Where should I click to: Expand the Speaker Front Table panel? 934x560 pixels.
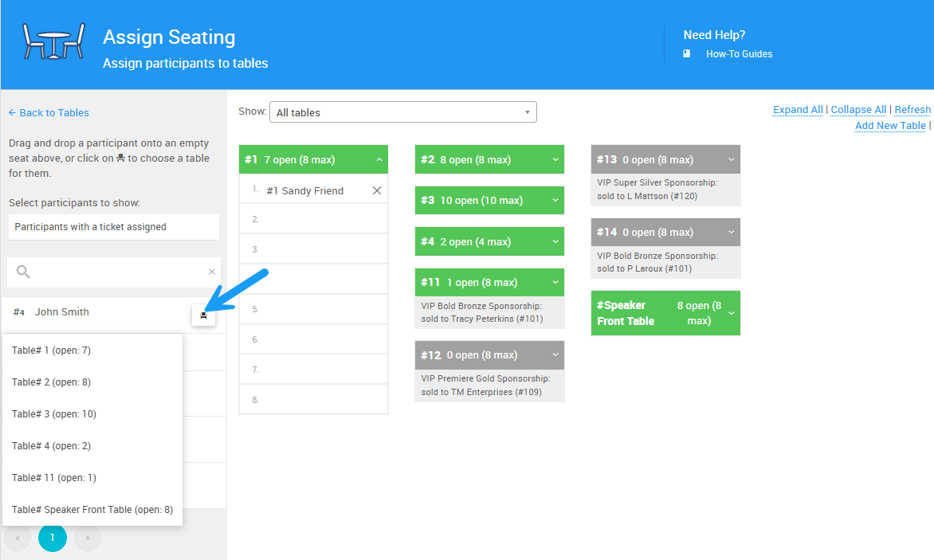click(732, 313)
